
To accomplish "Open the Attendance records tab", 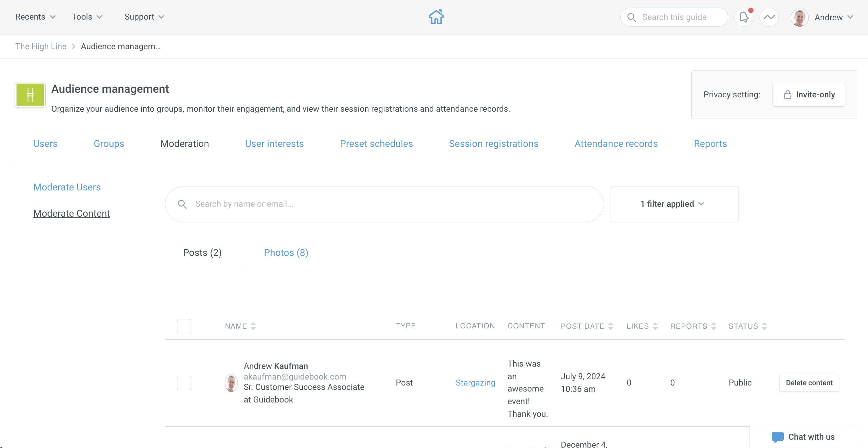I will tap(616, 144).
